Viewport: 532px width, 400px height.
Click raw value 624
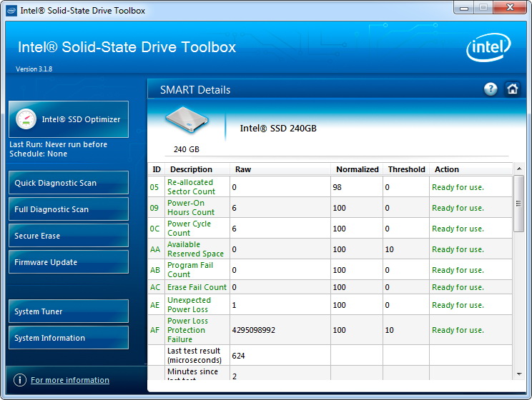click(x=238, y=356)
